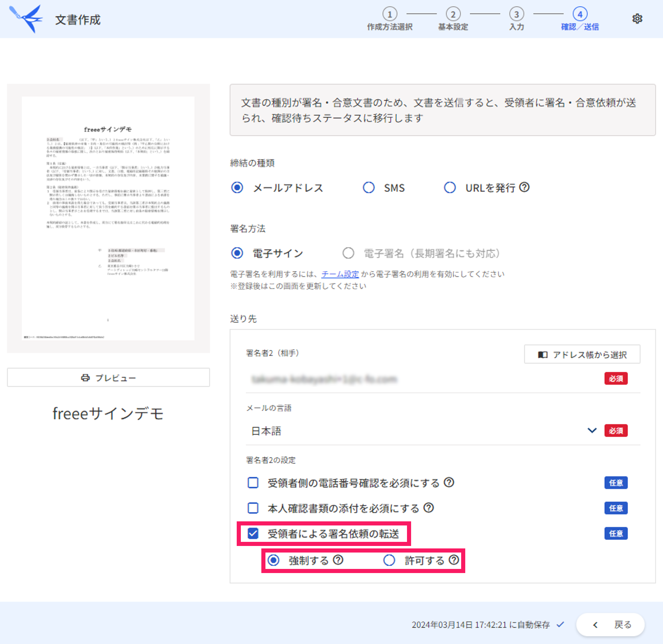Click help icon next to 強制する

point(338,560)
